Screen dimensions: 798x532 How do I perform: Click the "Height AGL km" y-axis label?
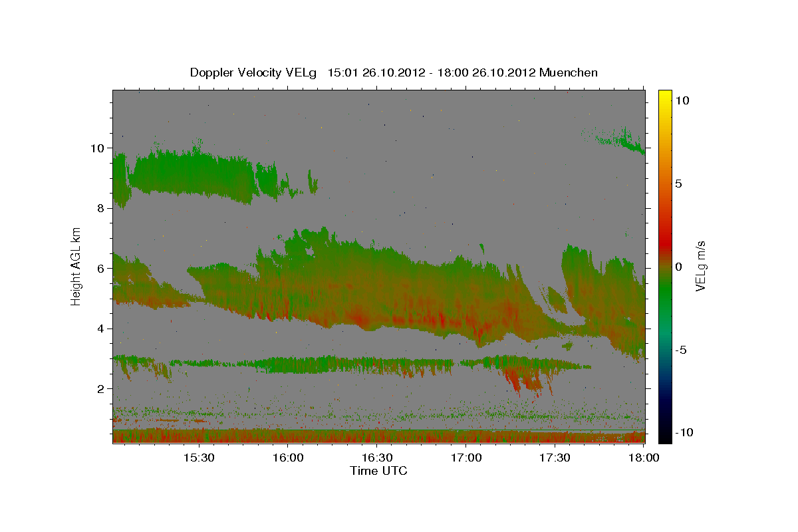76,265
